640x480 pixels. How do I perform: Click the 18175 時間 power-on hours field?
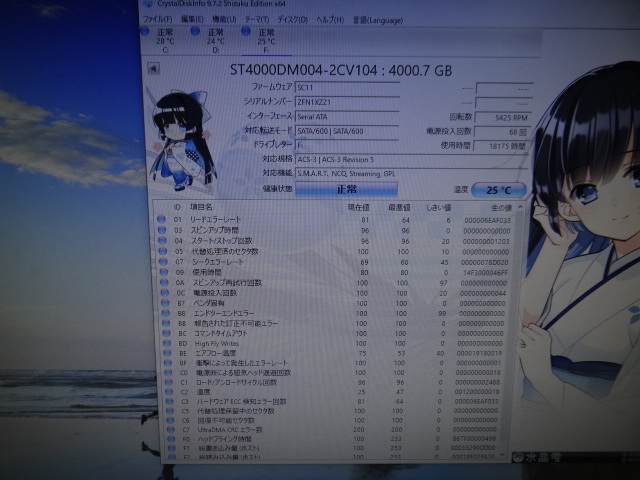coord(501,146)
